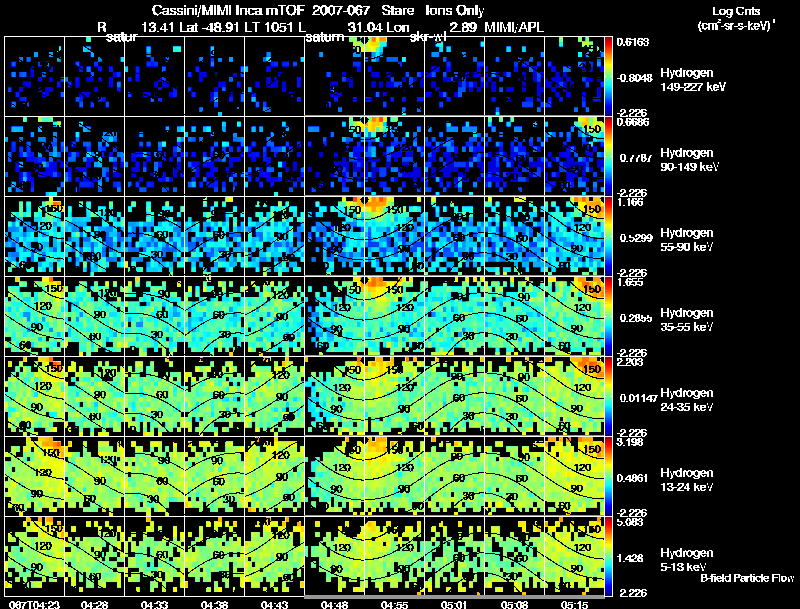This screenshot has width=800, height=609.
Task: Click the 04:55 panel in the 149-227 keV row
Action: [x=394, y=76]
